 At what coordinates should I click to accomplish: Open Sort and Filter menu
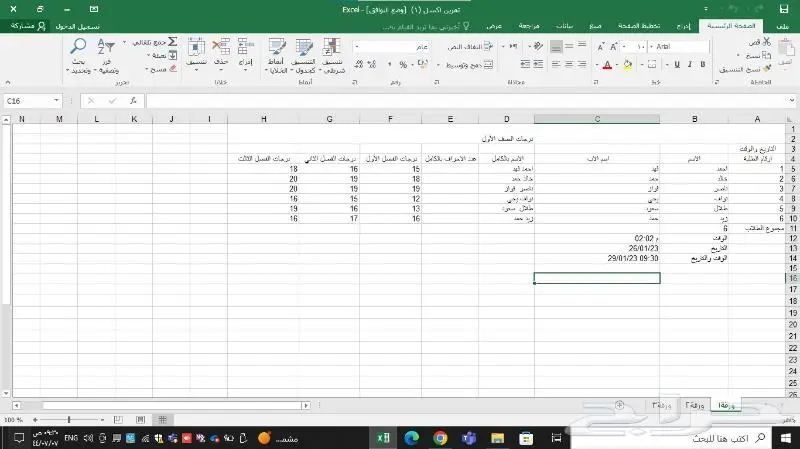107,56
